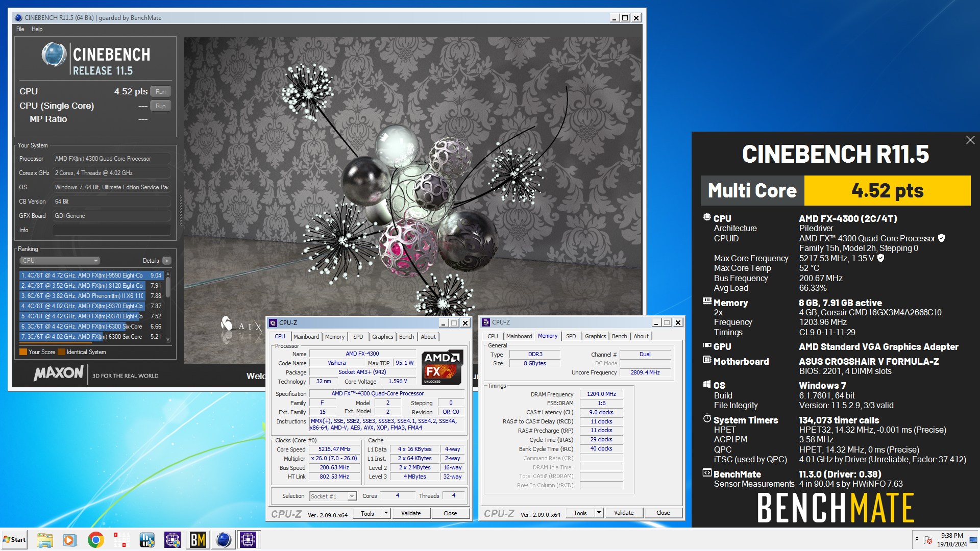The image size is (980, 551).
Task: Open Mainboard tab in right CPU-Z window
Action: [x=519, y=336]
